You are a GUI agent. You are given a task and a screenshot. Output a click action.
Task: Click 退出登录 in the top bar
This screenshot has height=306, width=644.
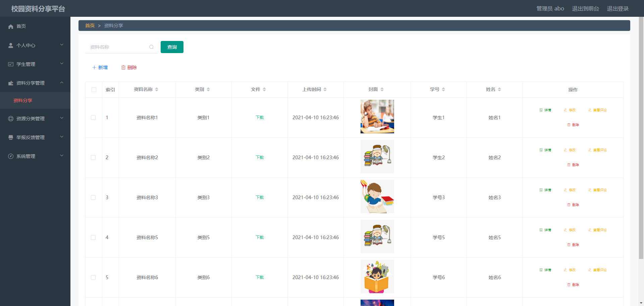point(618,8)
